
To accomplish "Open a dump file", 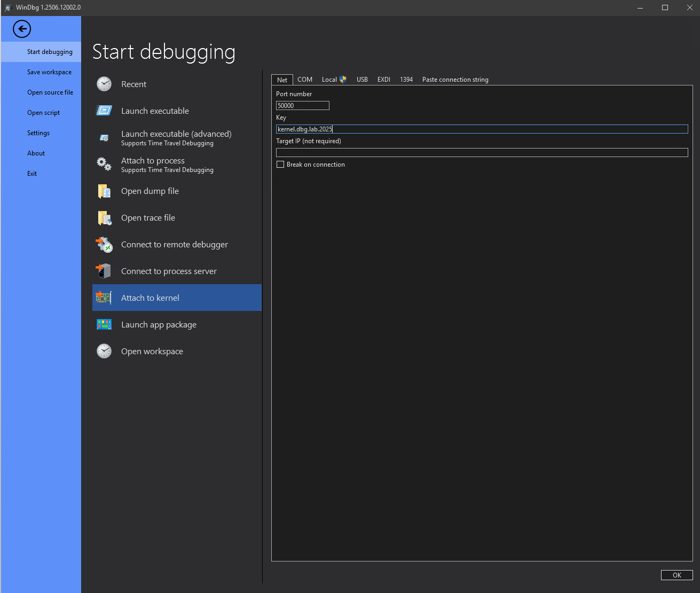I will coord(151,191).
